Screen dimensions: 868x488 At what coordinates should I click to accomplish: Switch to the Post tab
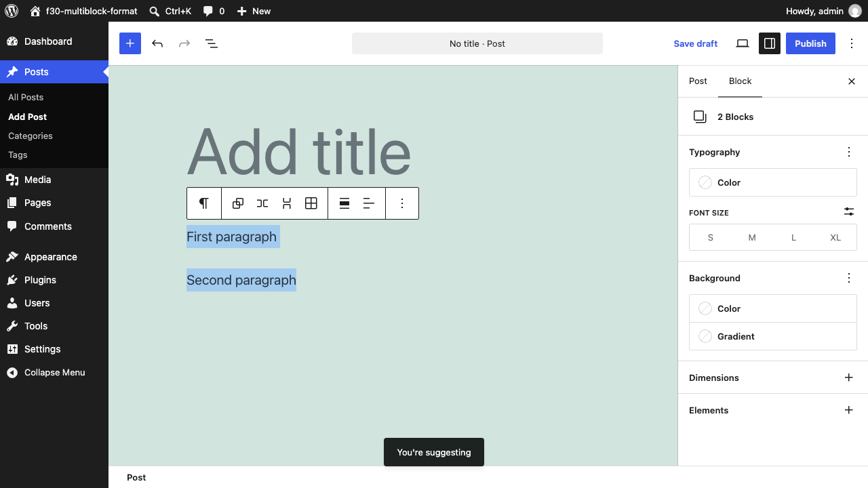point(698,81)
